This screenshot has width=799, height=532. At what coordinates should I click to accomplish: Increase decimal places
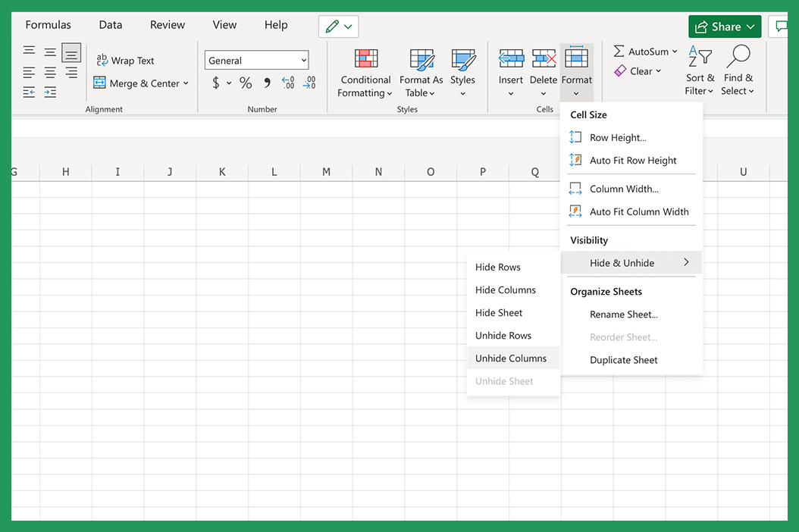pyautogui.click(x=288, y=84)
